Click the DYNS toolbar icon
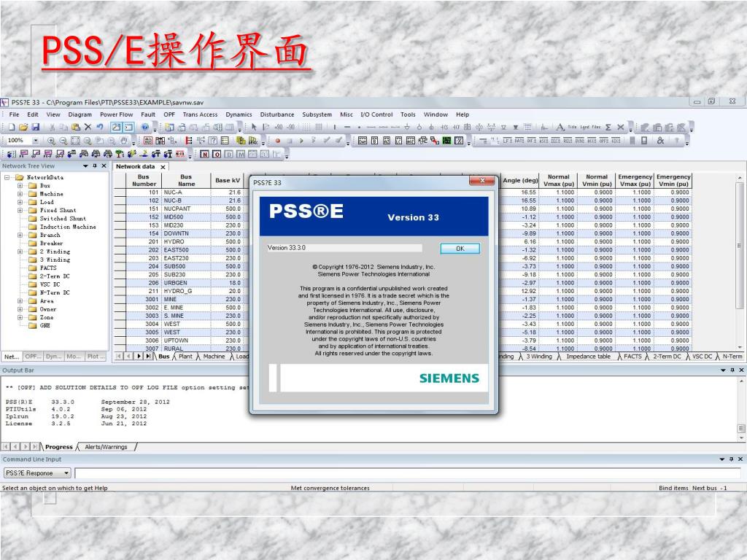 point(579,141)
